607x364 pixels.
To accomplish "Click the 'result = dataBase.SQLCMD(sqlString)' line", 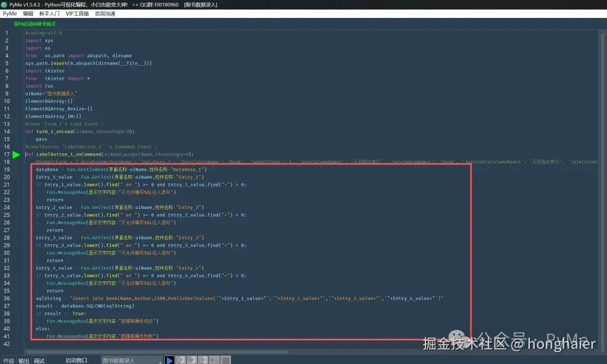I will (85, 306).
